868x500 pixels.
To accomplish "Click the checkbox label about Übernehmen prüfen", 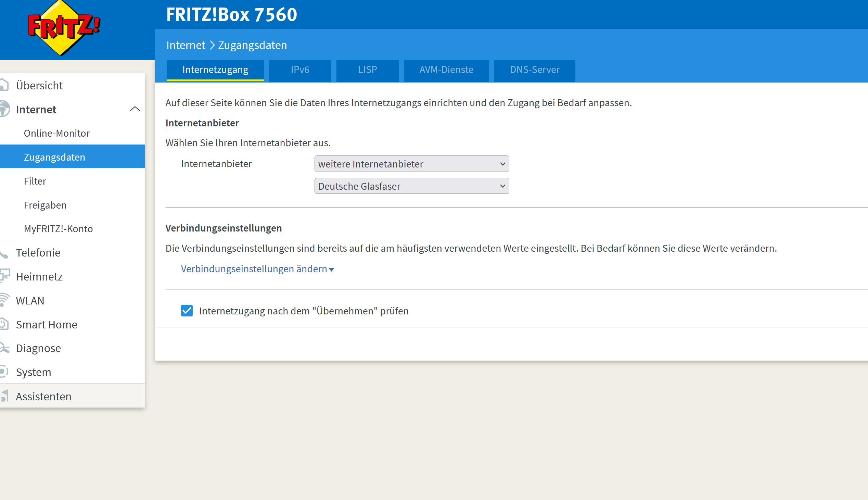I will 304,311.
